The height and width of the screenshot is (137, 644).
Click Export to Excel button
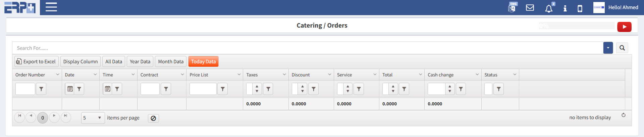point(36,62)
